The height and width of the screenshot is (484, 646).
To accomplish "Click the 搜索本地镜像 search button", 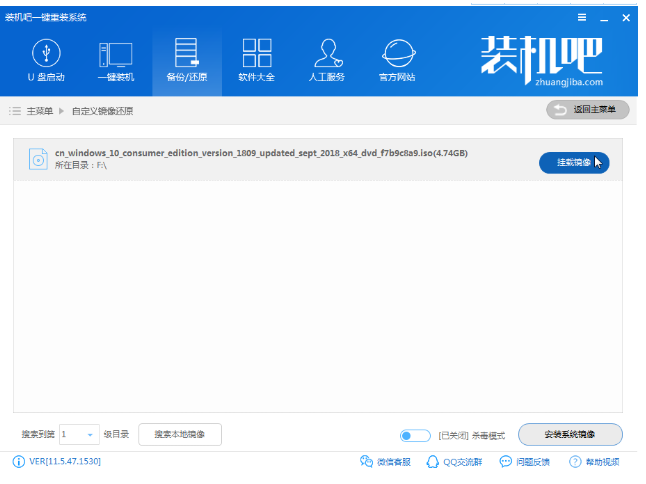I will click(x=179, y=435).
